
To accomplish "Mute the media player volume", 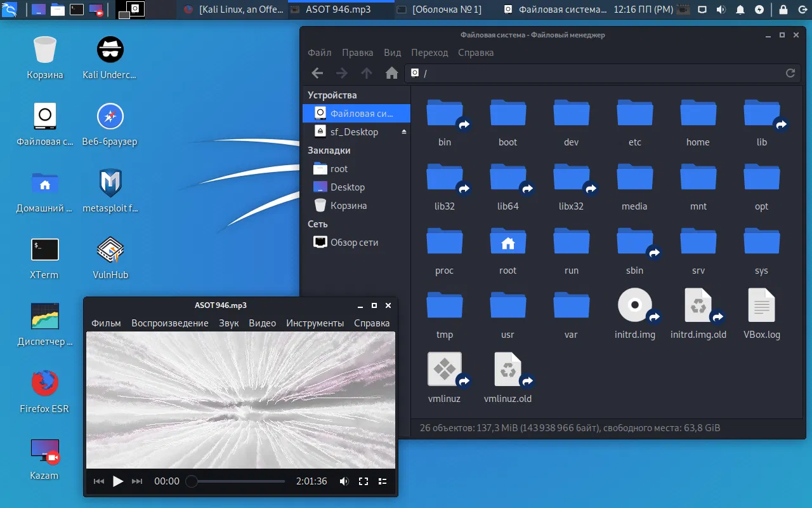I will click(x=344, y=481).
